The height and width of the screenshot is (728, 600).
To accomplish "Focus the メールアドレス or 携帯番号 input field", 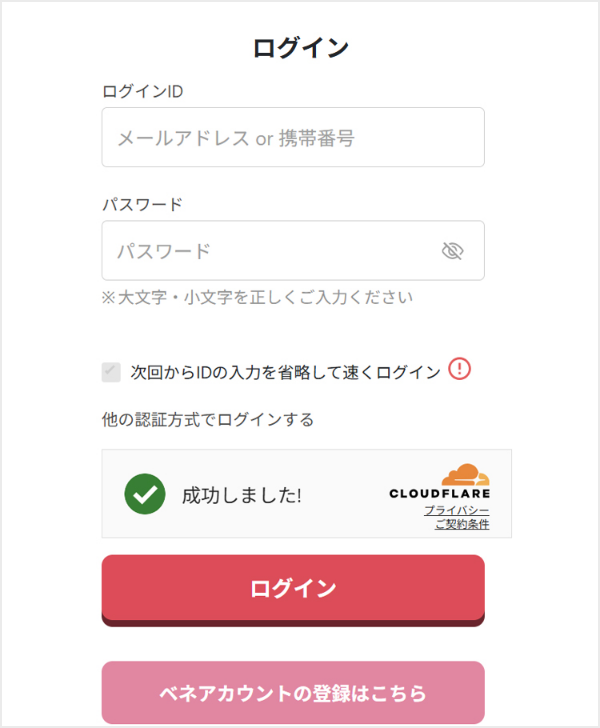I will pyautogui.click(x=292, y=138).
